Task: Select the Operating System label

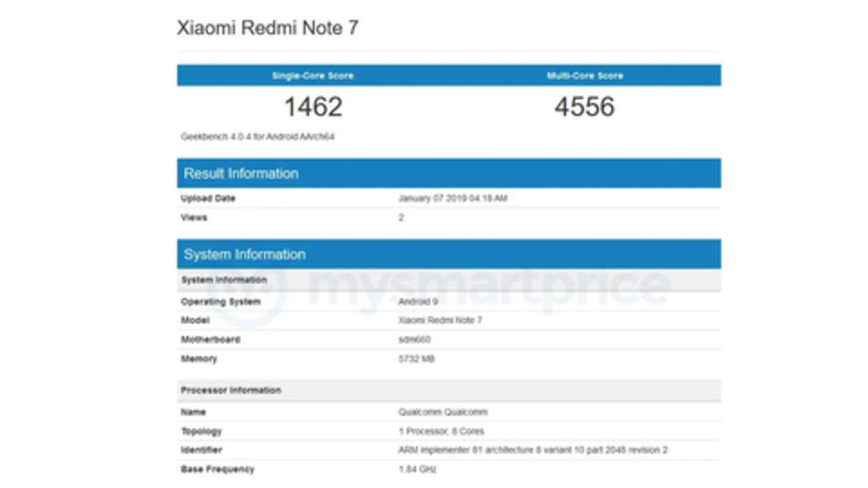Action: pos(221,302)
